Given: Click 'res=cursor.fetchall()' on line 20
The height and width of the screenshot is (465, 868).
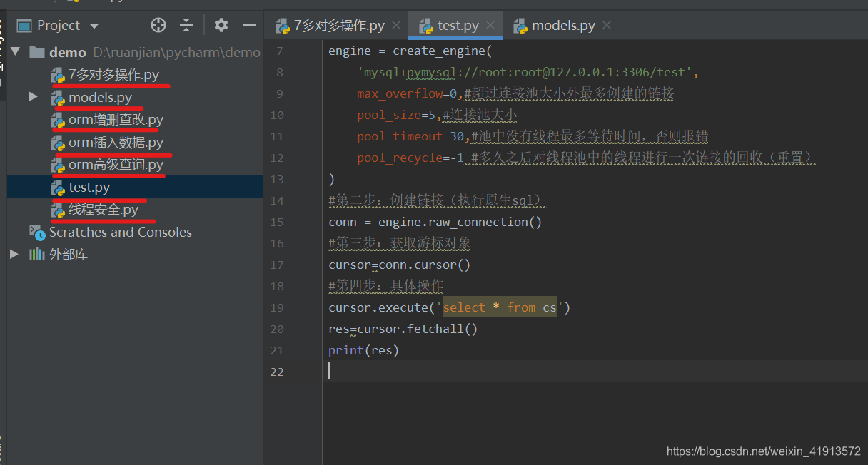Looking at the screenshot, I should (403, 329).
